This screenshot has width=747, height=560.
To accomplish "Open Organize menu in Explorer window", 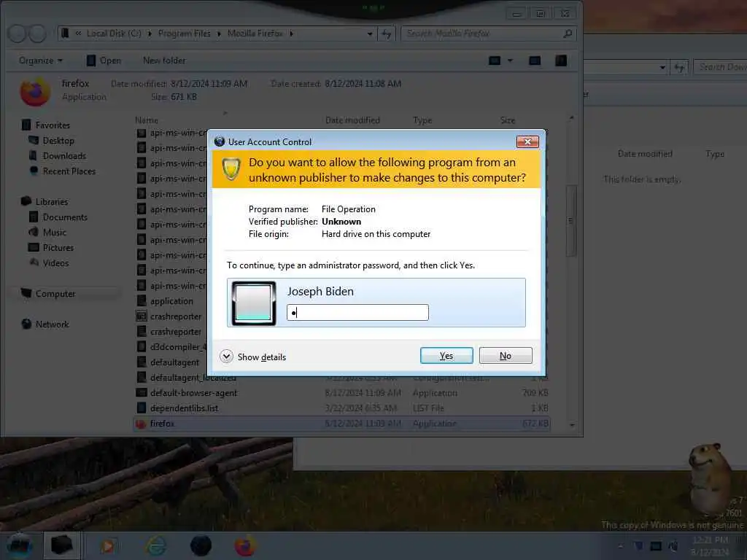I will click(x=41, y=61).
